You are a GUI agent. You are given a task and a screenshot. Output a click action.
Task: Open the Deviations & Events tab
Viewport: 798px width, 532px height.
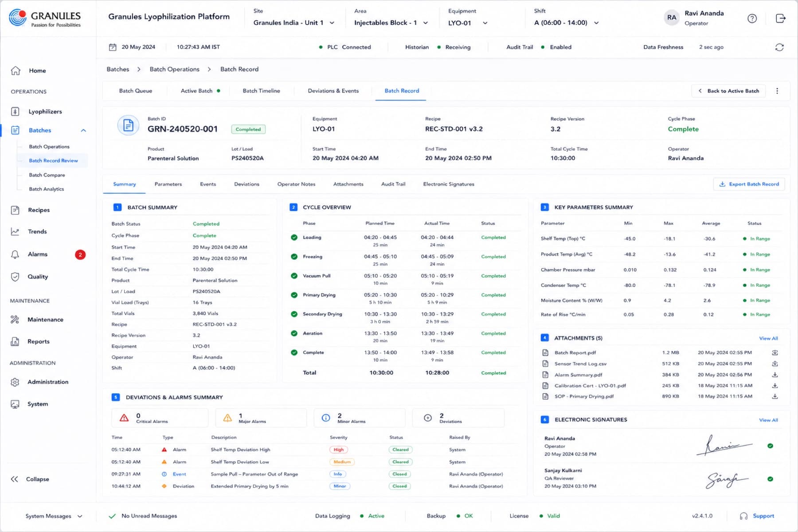[333, 91]
